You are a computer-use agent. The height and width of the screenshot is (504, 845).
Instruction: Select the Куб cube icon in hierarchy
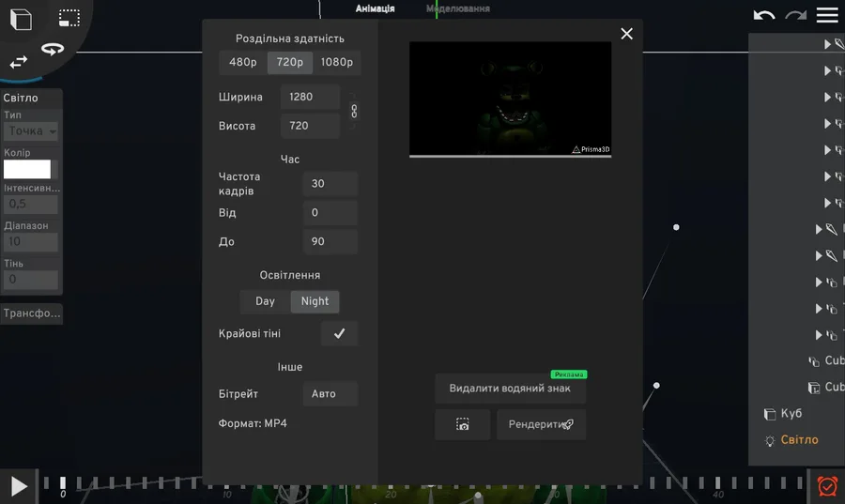click(x=770, y=414)
